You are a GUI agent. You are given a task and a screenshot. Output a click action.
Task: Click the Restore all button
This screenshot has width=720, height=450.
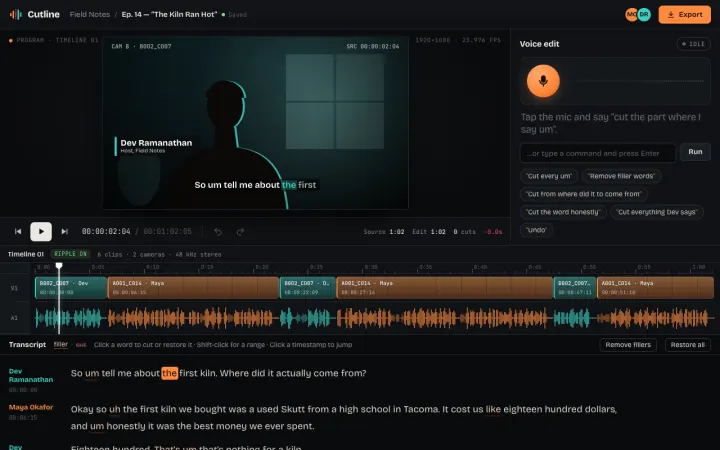pos(687,345)
